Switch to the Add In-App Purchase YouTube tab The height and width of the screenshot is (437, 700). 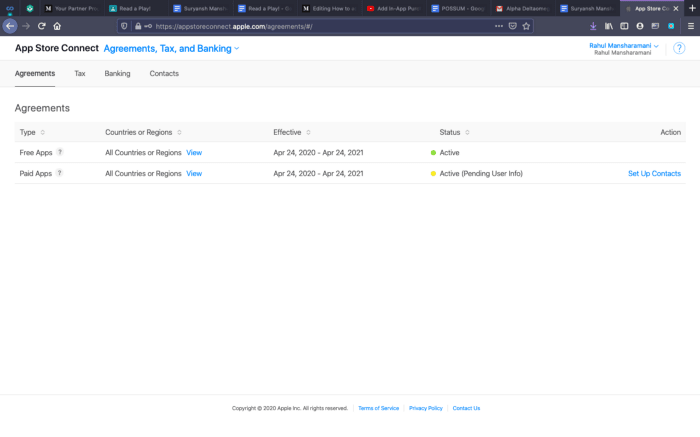click(x=394, y=8)
